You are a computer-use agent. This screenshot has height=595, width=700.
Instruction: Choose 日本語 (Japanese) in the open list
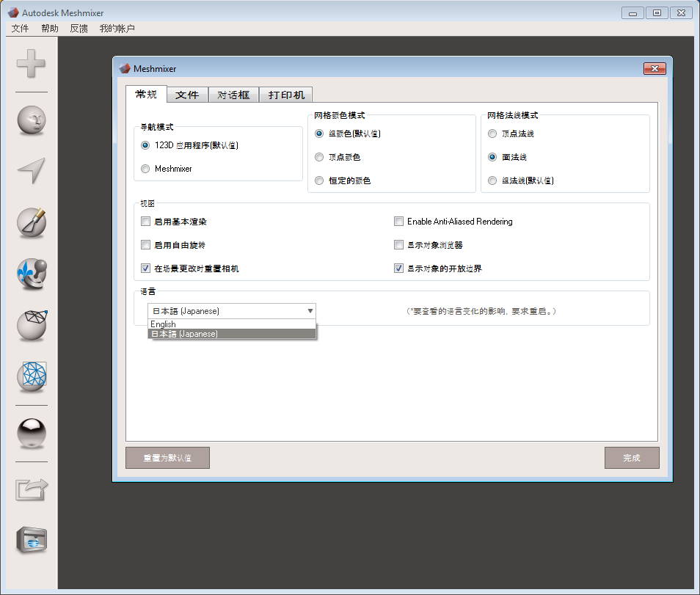232,334
